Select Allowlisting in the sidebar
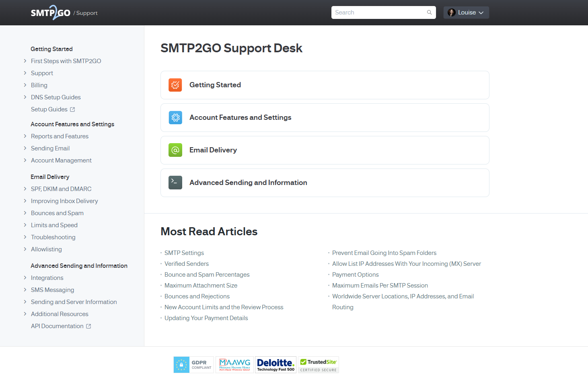 (46, 249)
